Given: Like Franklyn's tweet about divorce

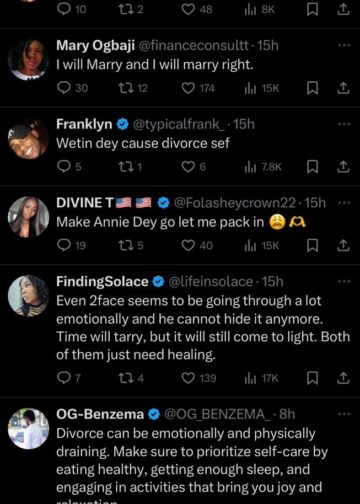Looking at the screenshot, I should [x=194, y=167].
